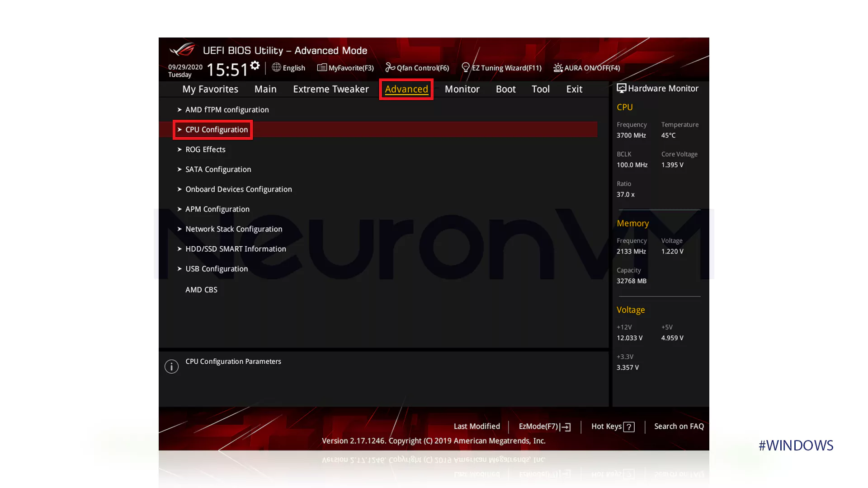
Task: Select USB Configuration entry
Action: point(217,269)
